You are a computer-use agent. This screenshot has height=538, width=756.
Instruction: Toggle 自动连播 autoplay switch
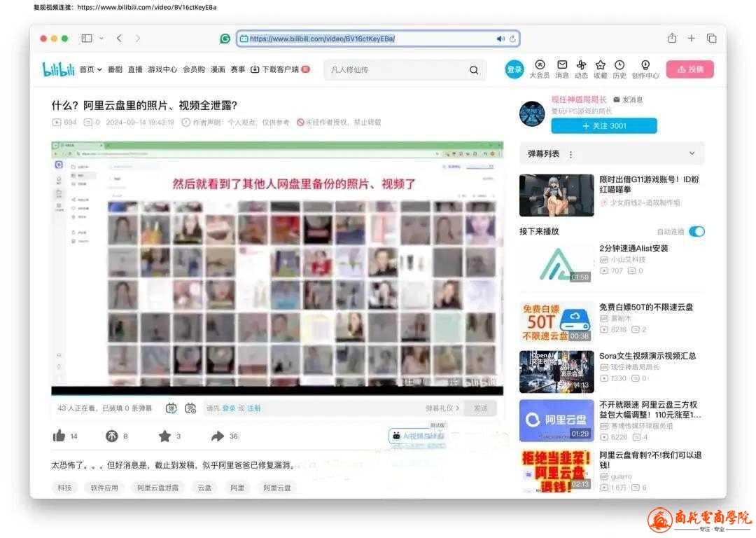pos(696,232)
